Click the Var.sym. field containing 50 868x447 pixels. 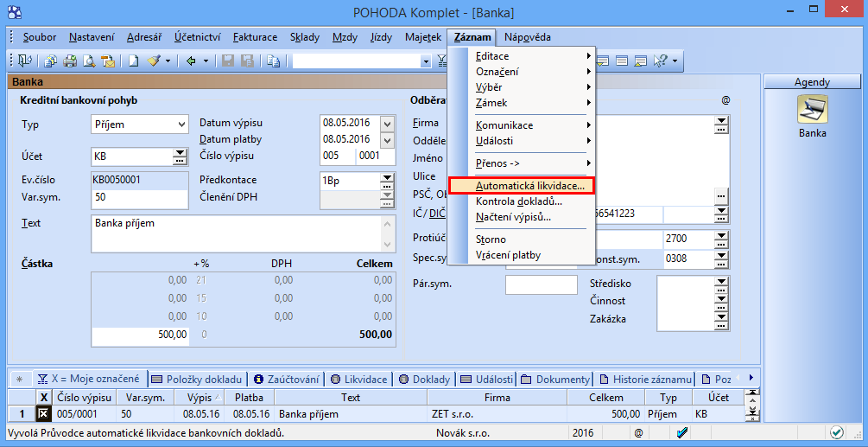tap(140, 198)
